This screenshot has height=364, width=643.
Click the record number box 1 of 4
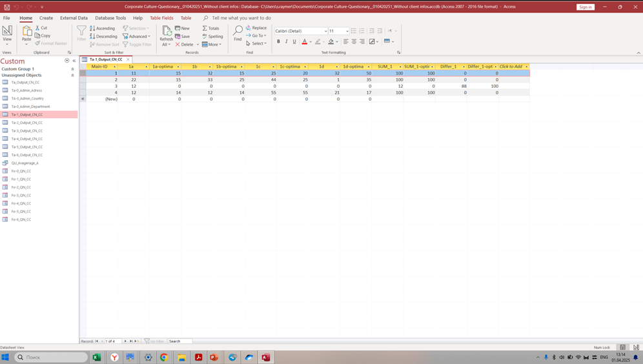(x=113, y=341)
